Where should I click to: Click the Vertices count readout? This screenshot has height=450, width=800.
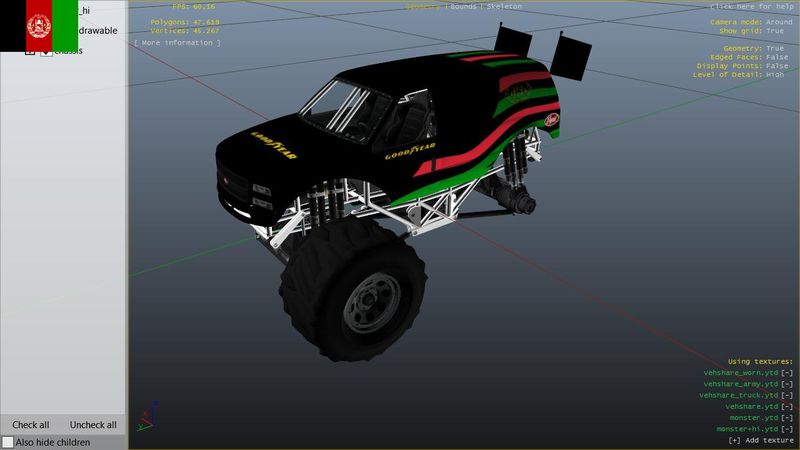pyautogui.click(x=185, y=31)
